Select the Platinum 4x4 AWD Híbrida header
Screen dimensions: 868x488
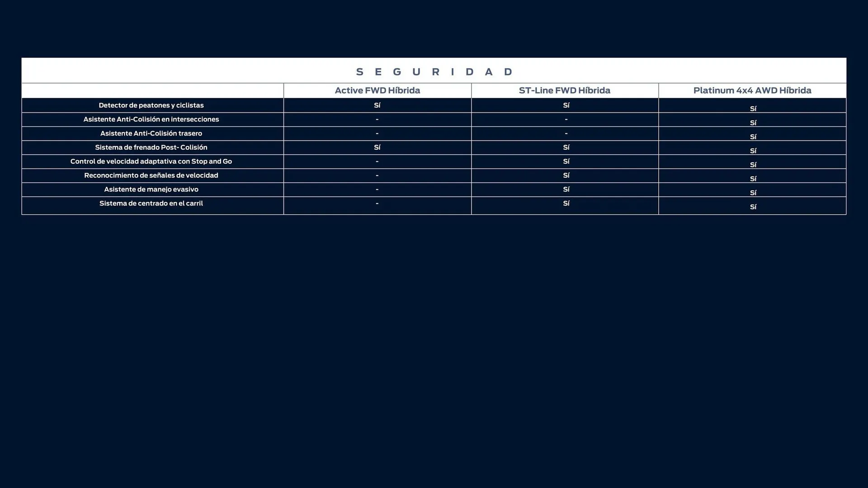pyautogui.click(x=752, y=90)
